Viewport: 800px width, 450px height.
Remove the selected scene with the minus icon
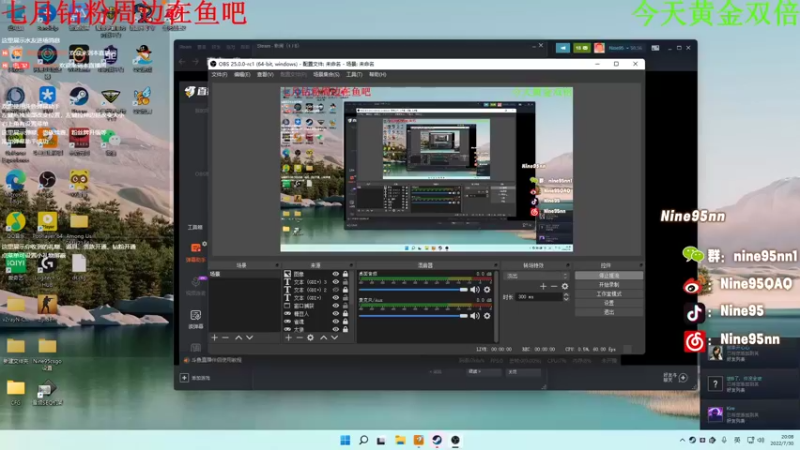(x=226, y=338)
